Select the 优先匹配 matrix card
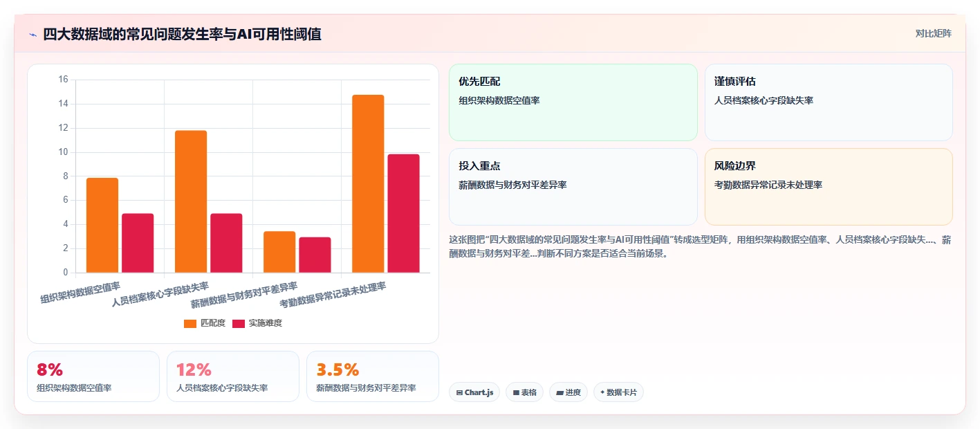 point(573,102)
